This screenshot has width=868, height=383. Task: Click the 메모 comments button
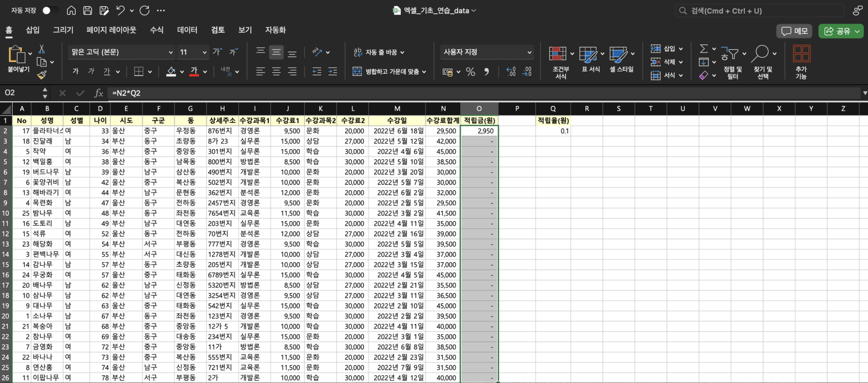tap(794, 31)
